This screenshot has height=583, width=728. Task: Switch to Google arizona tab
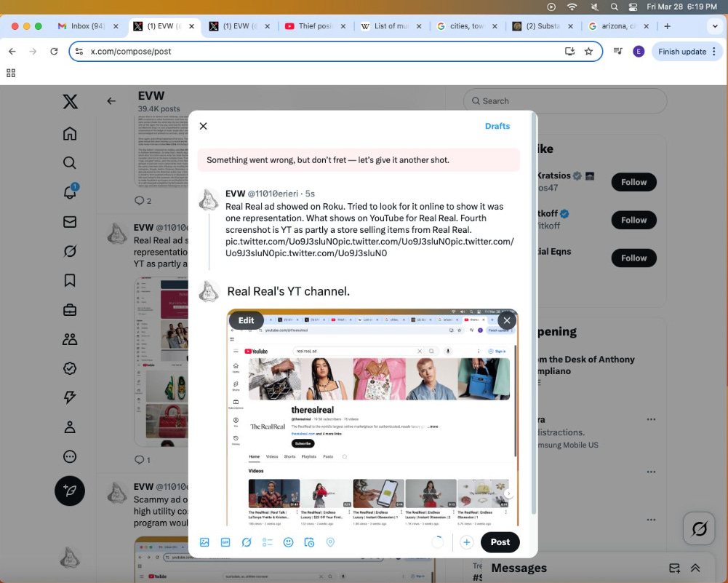coord(618,26)
